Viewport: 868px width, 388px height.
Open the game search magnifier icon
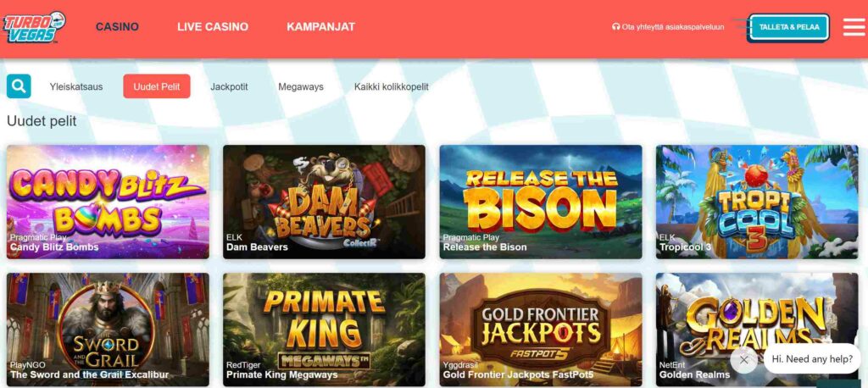[x=19, y=86]
